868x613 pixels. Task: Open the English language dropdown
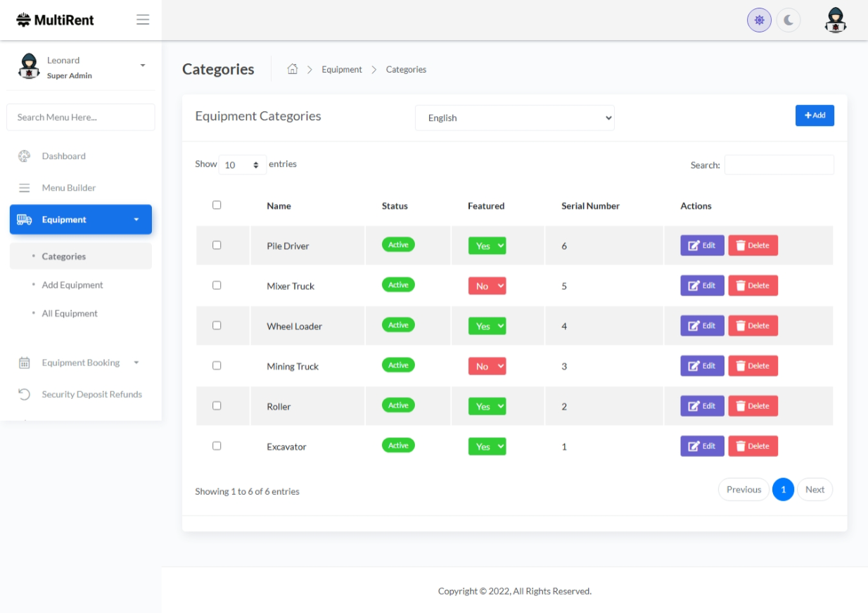click(514, 118)
